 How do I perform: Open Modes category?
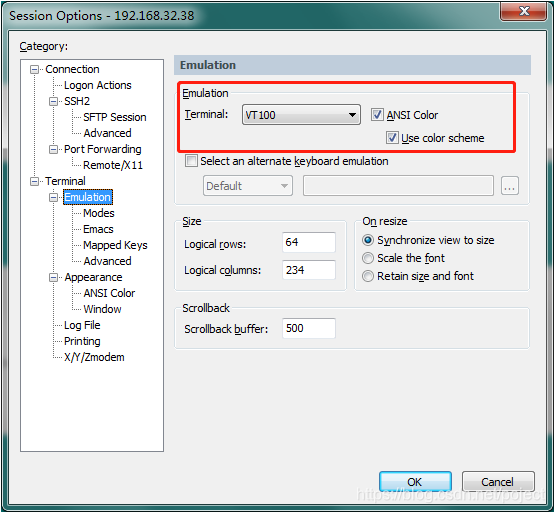(x=99, y=213)
